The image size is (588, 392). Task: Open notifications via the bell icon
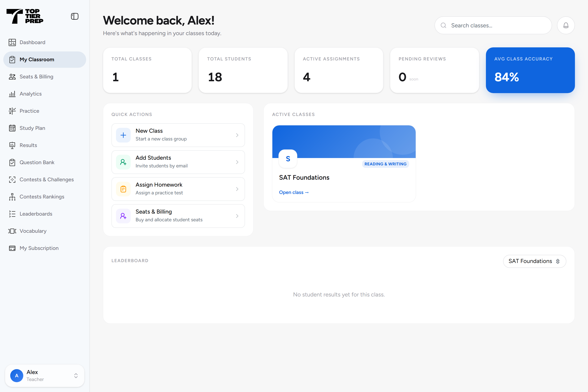(x=566, y=25)
